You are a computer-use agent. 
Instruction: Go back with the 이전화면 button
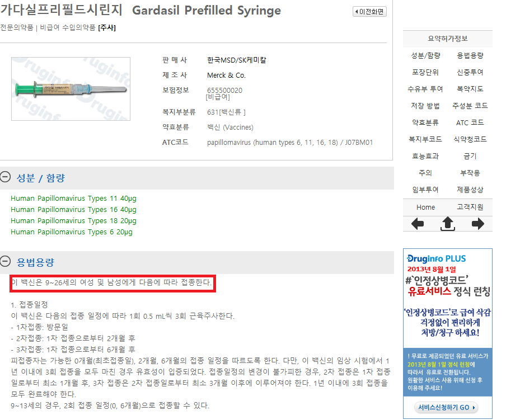tap(369, 12)
